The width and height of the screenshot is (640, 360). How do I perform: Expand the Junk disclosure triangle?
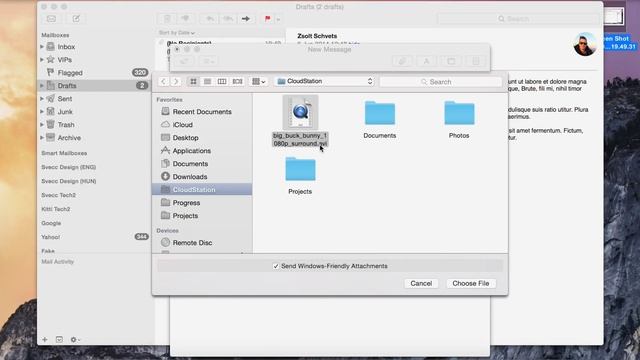click(42, 111)
